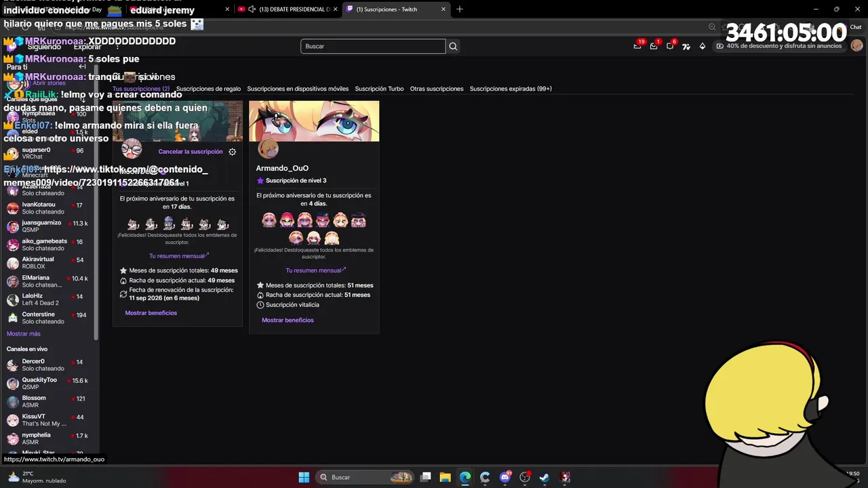
Task: Switch to Suscripciones en dispositivos móviles tab
Action: click(x=298, y=89)
